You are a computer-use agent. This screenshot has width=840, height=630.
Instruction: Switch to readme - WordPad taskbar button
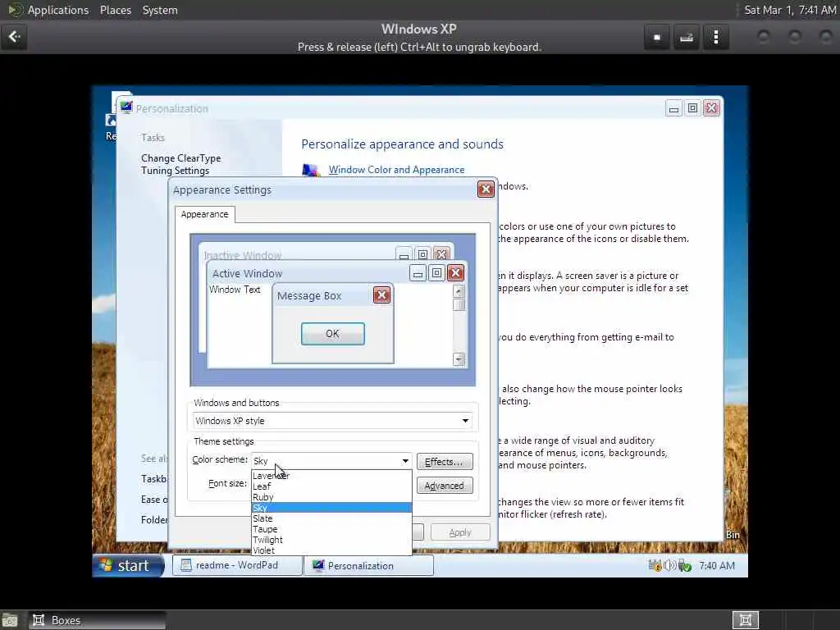pyautogui.click(x=237, y=565)
